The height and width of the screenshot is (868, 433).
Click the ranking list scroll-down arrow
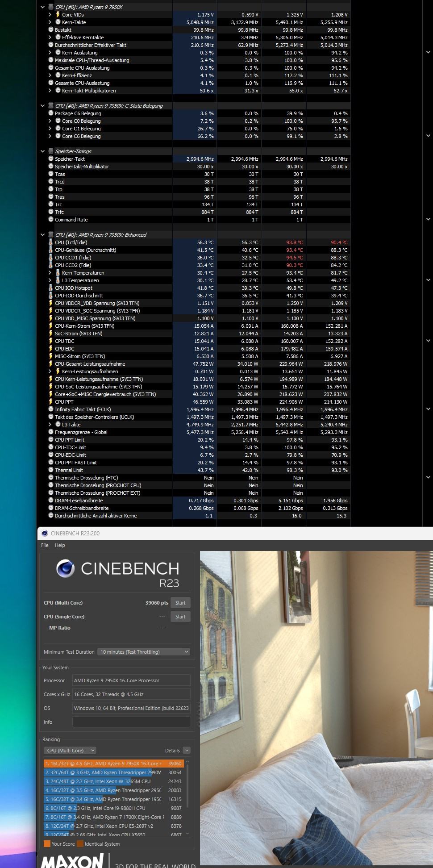187,834
